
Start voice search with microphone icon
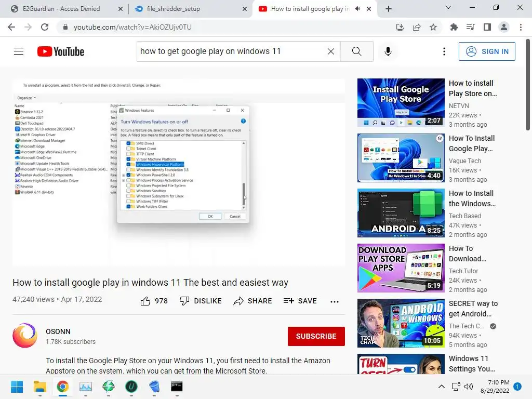pos(388,51)
